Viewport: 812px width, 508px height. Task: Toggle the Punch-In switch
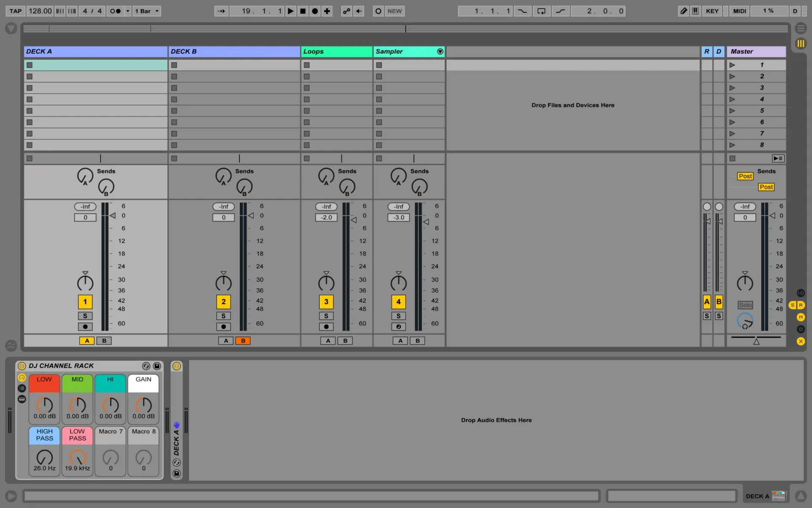click(x=522, y=11)
